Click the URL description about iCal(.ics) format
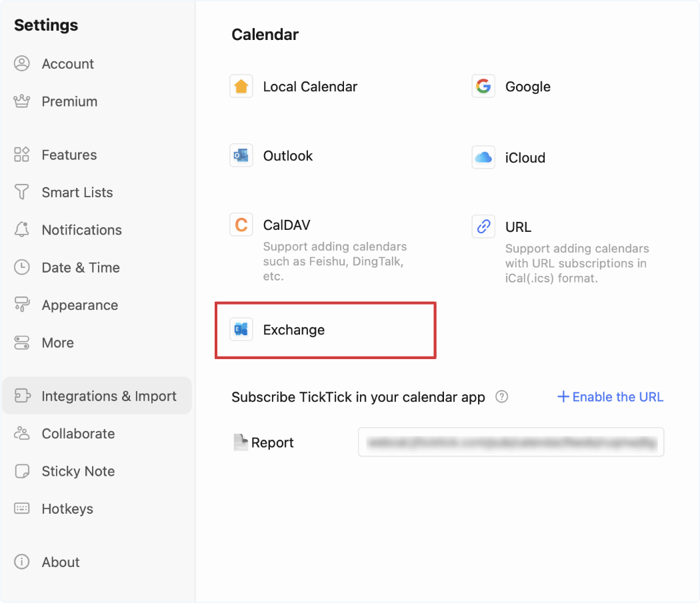The image size is (700, 603). (x=577, y=263)
